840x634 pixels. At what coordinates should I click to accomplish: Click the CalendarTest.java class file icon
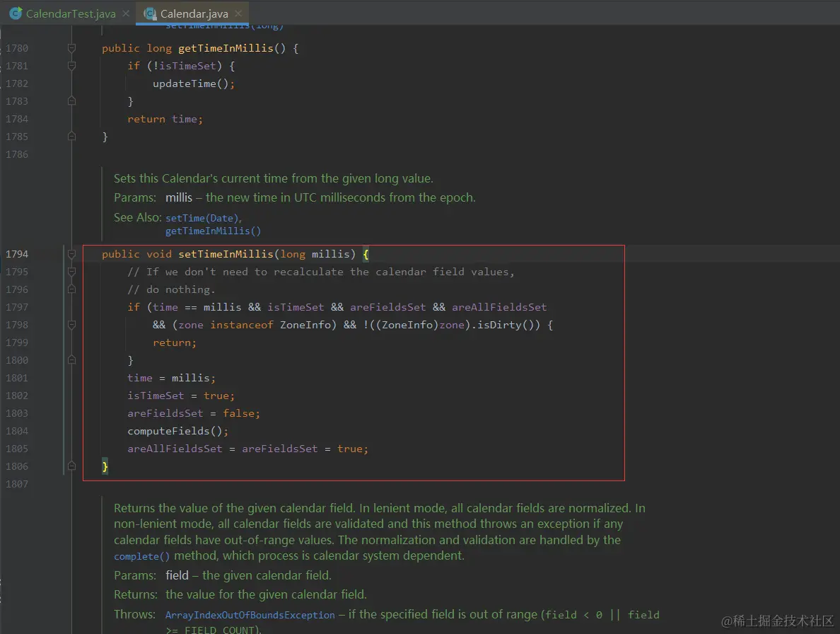pos(16,13)
